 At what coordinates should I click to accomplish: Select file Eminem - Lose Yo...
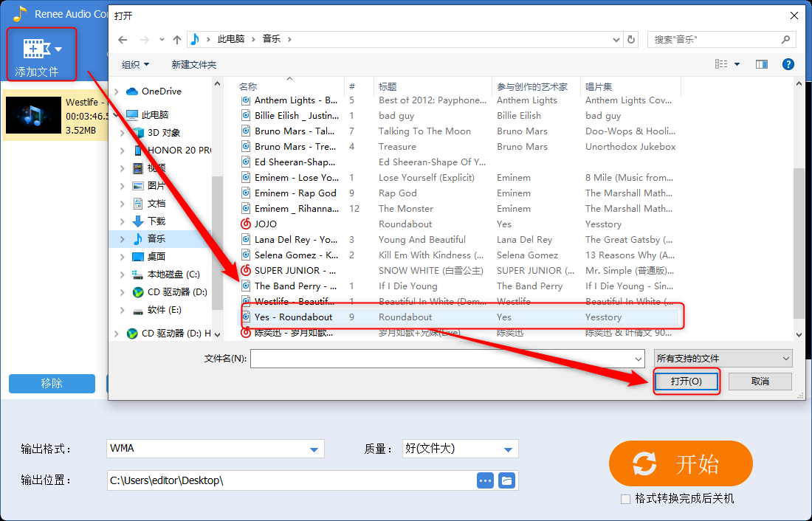(297, 178)
